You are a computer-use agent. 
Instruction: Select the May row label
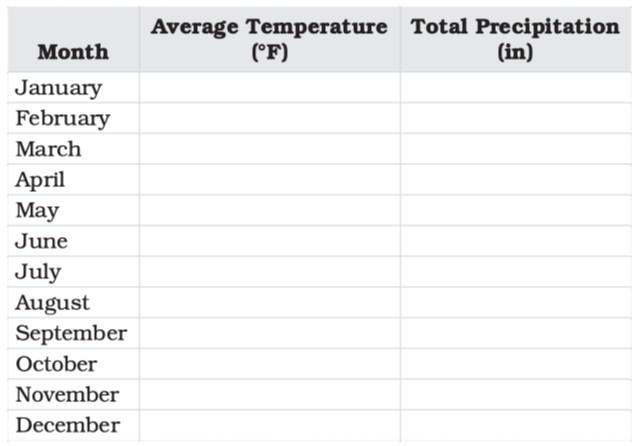[x=37, y=211]
